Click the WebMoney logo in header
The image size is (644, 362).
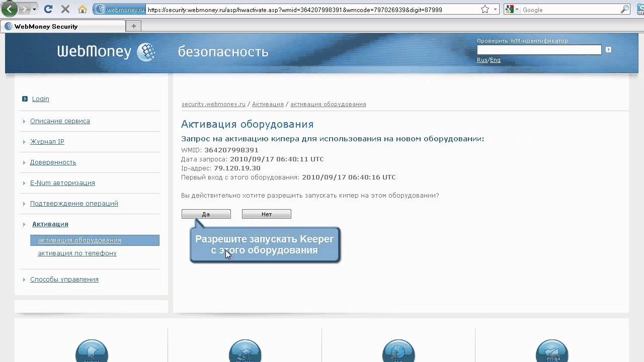tap(106, 51)
